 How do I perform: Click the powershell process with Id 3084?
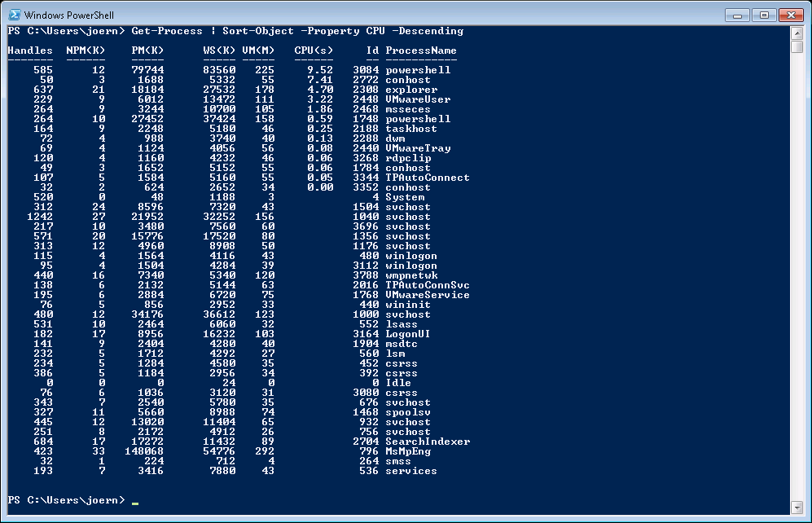point(418,70)
